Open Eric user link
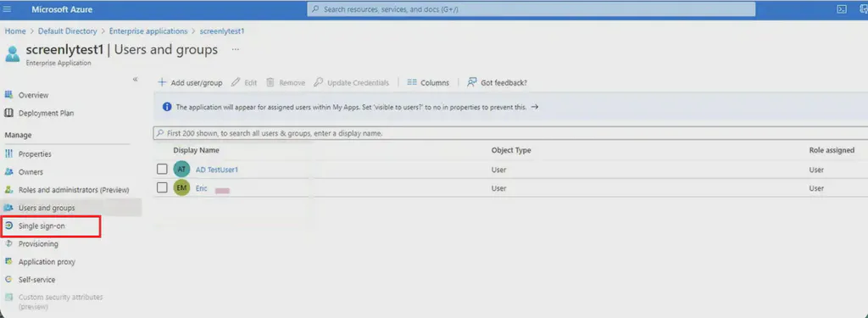Image resolution: width=868 pixels, height=318 pixels. click(x=202, y=188)
